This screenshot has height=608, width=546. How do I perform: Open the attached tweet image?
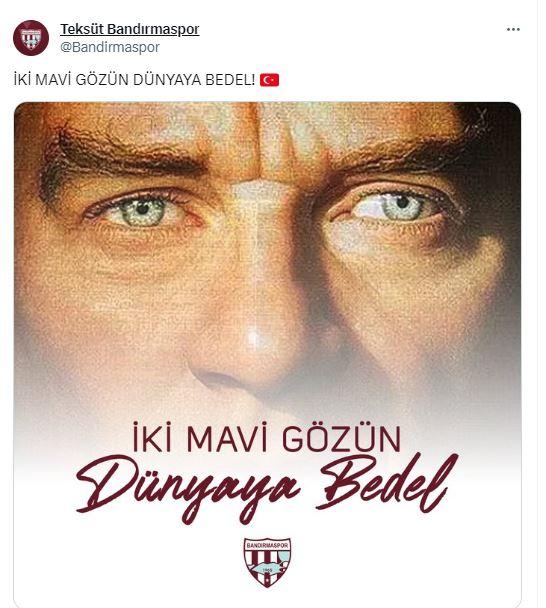[268, 355]
